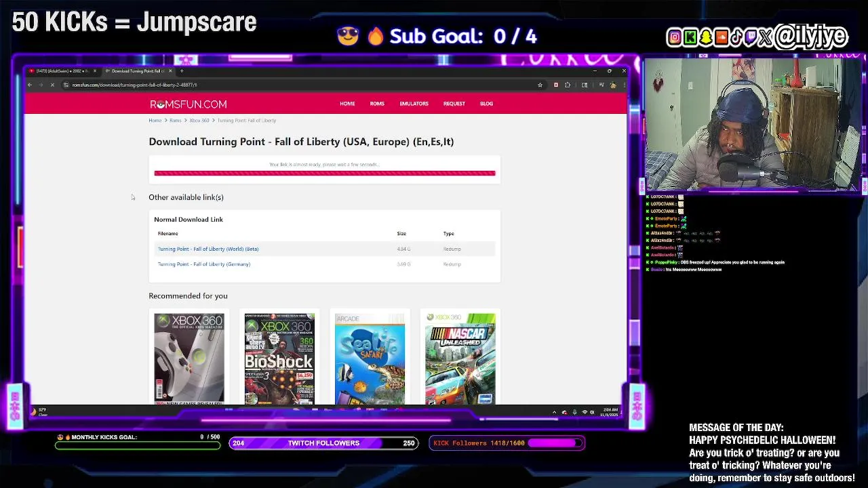Open ROMS in the site navigation

[x=377, y=104]
